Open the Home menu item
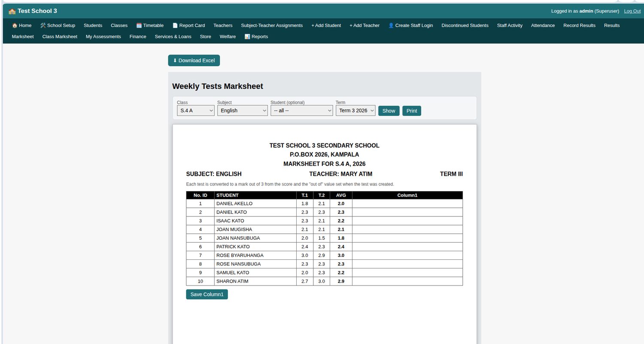The image size is (644, 344). 21,25
